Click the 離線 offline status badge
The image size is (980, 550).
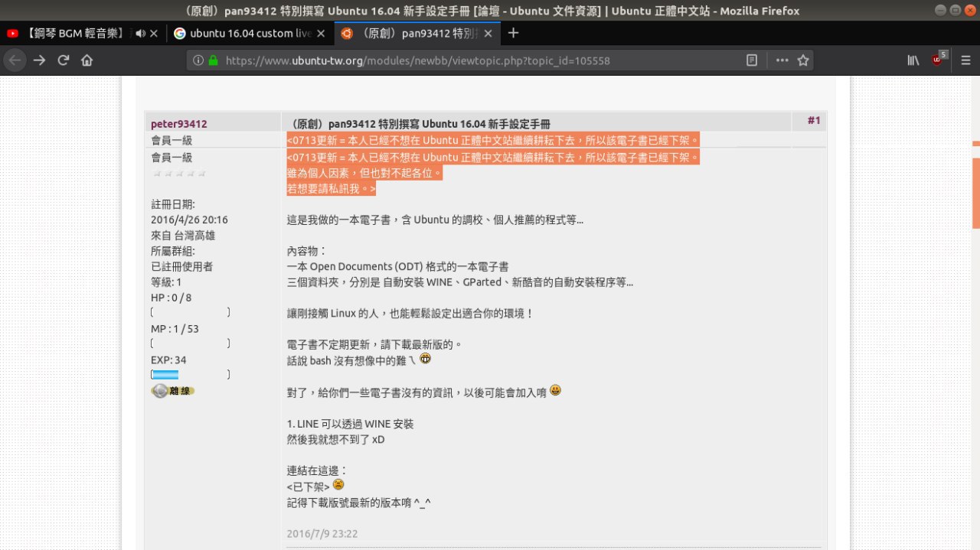click(x=172, y=391)
